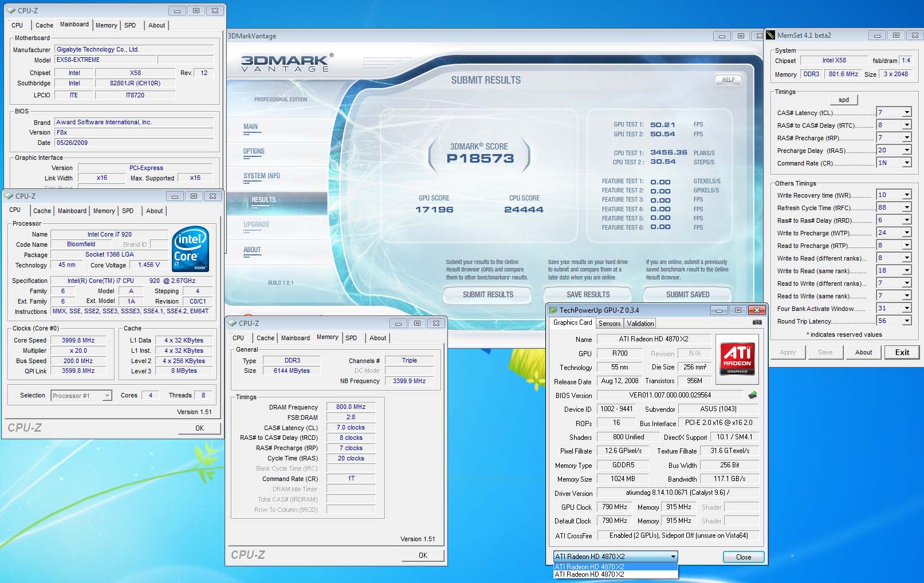Click SUBMIT SAVED button in 3DMark
This screenshot has width=924, height=583.
click(x=687, y=294)
